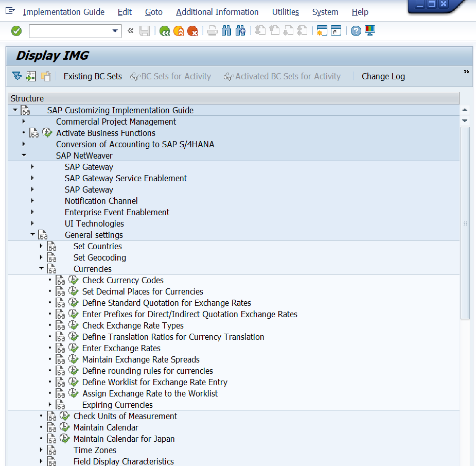Select Field Display Characteristics node text

pyautogui.click(x=124, y=461)
